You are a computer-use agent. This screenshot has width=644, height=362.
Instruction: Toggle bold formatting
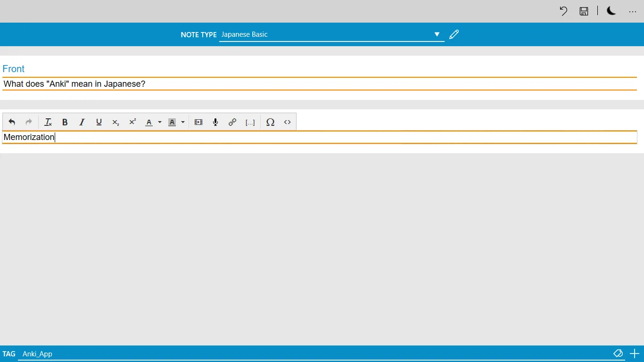pyautogui.click(x=65, y=122)
